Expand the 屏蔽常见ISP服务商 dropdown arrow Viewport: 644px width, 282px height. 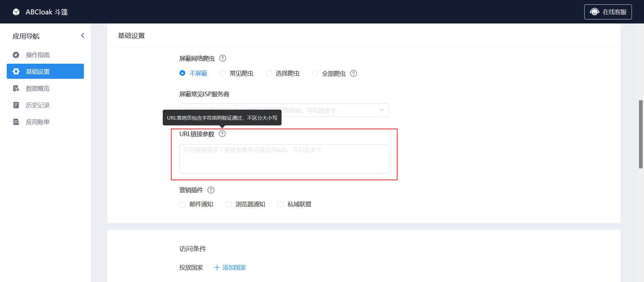[382, 110]
